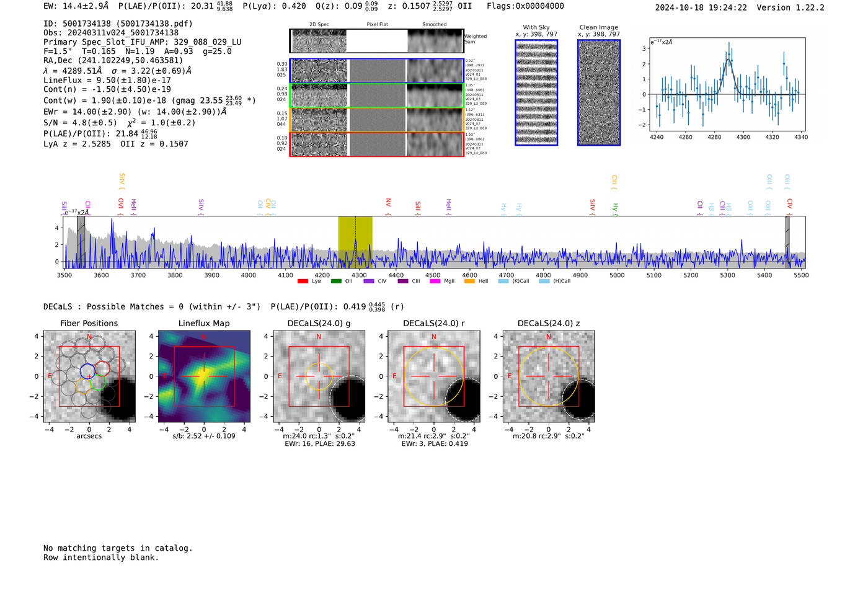Click the yellow highlighted line region near 4300
This screenshot has height=591, width=868.
(355, 242)
